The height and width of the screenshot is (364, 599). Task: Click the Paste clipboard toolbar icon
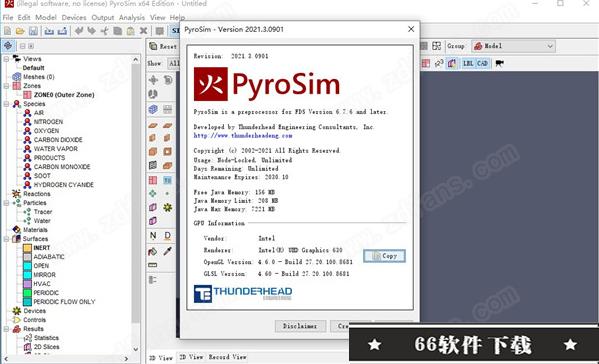(x=131, y=31)
